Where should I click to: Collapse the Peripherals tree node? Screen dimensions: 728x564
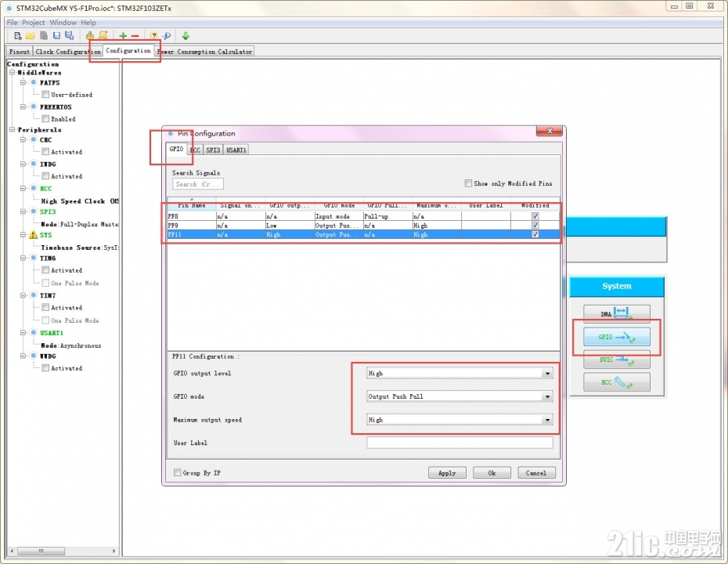[12, 129]
